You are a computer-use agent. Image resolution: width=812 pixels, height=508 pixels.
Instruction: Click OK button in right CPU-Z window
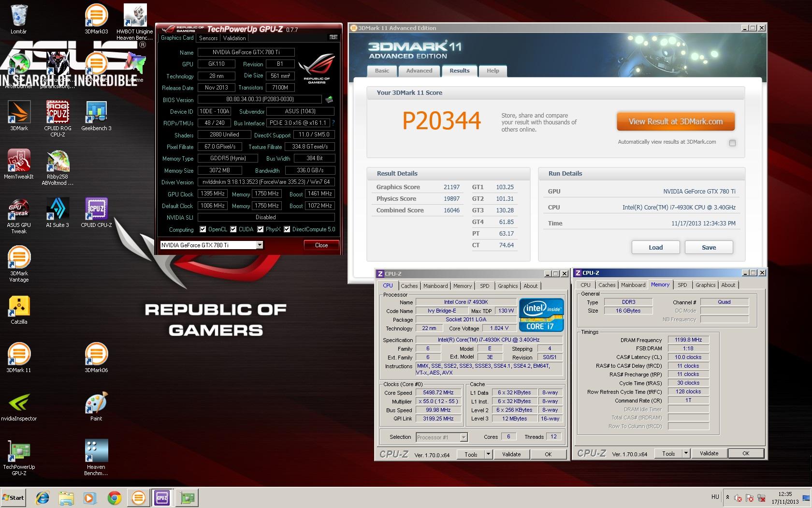pos(746,453)
